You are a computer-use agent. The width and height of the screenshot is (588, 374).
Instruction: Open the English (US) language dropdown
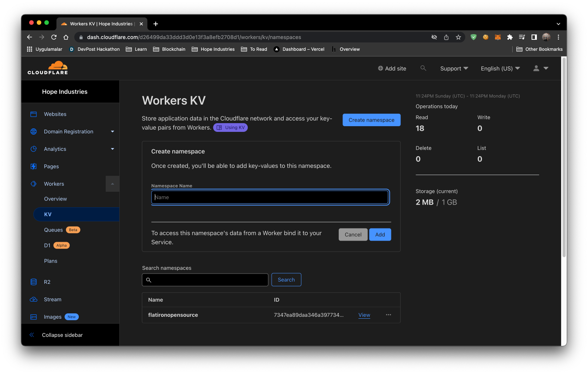(500, 68)
